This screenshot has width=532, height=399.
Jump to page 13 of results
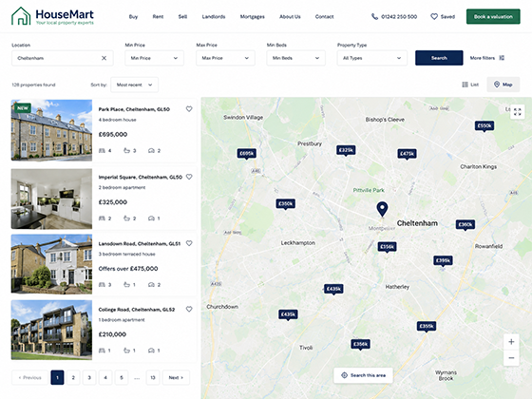(x=153, y=378)
